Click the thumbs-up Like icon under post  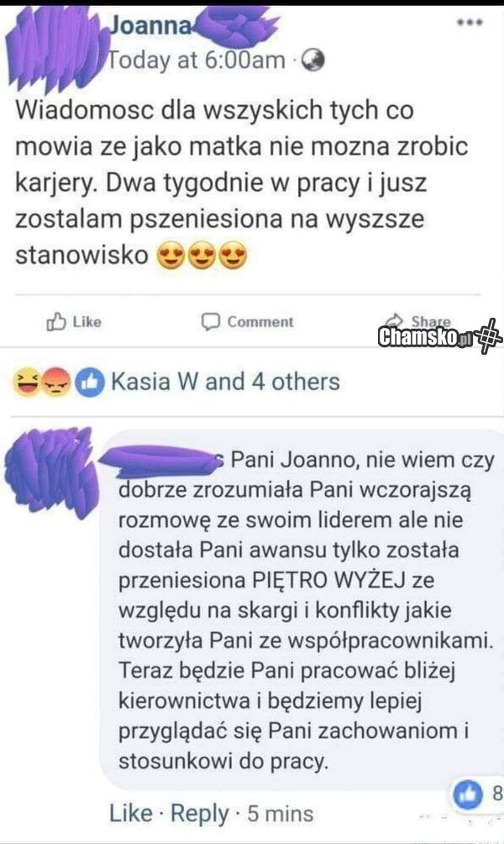56,322
